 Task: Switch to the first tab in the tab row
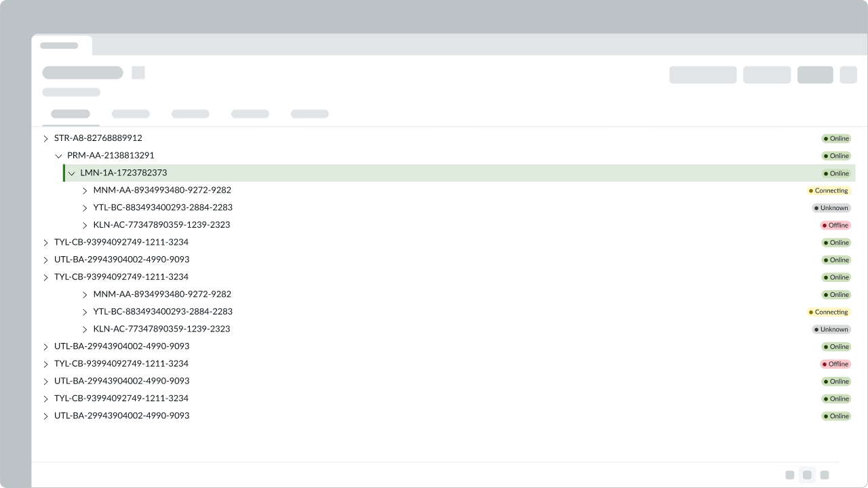[71, 114]
